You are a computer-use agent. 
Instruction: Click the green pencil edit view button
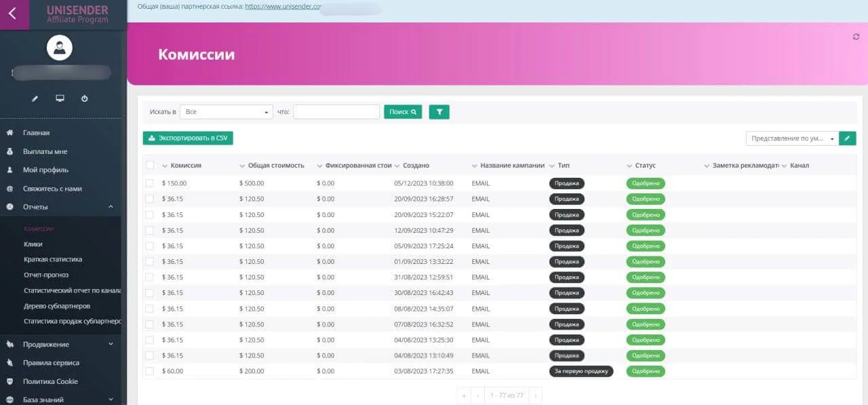tap(847, 138)
